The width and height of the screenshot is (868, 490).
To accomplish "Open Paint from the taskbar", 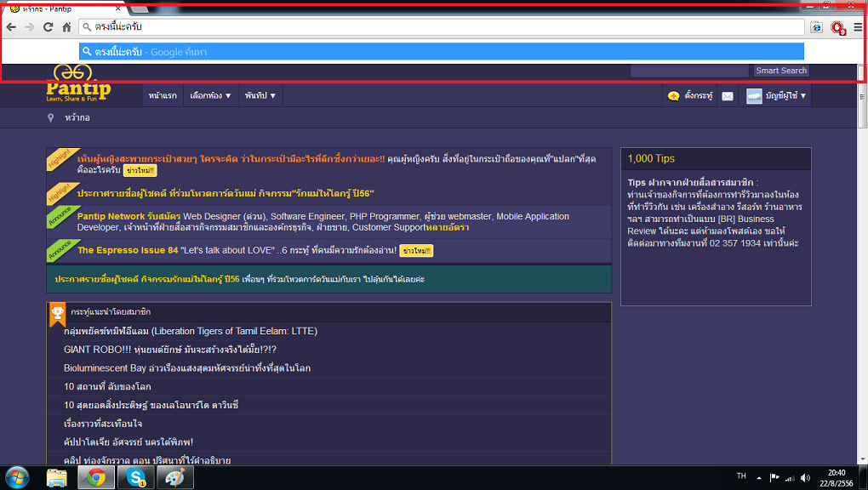I will click(175, 477).
